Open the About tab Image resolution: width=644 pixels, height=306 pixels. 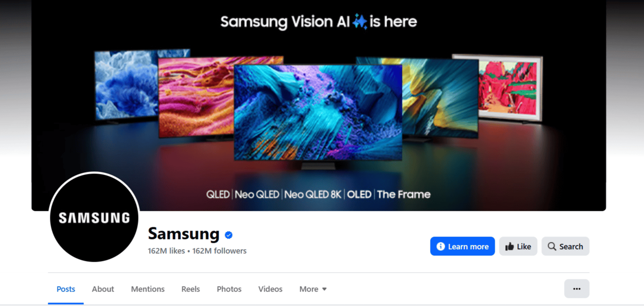103,289
